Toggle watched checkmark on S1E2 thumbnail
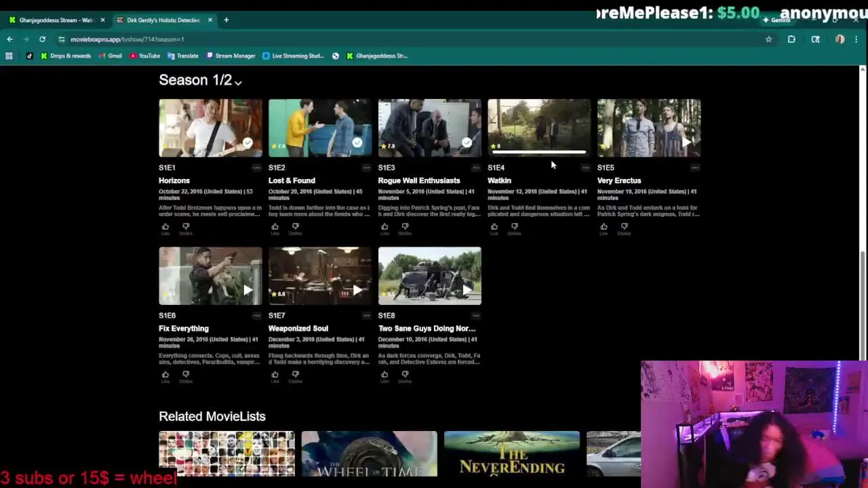868x488 pixels. tap(357, 142)
